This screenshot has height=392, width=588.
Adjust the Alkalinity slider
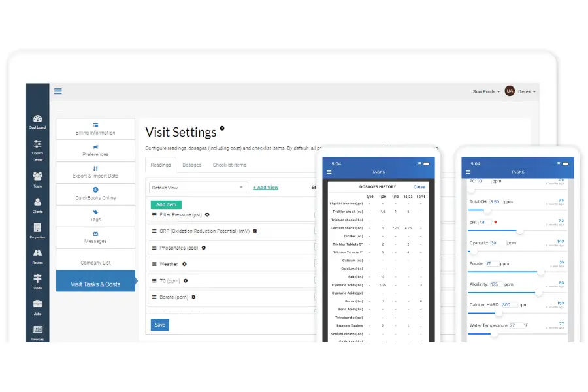538,293
